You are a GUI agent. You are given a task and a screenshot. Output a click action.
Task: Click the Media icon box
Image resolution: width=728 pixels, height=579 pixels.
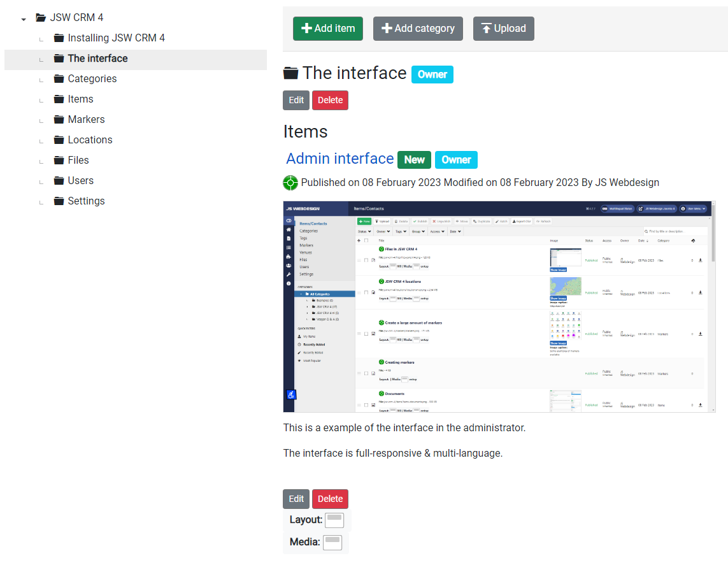[x=332, y=542]
